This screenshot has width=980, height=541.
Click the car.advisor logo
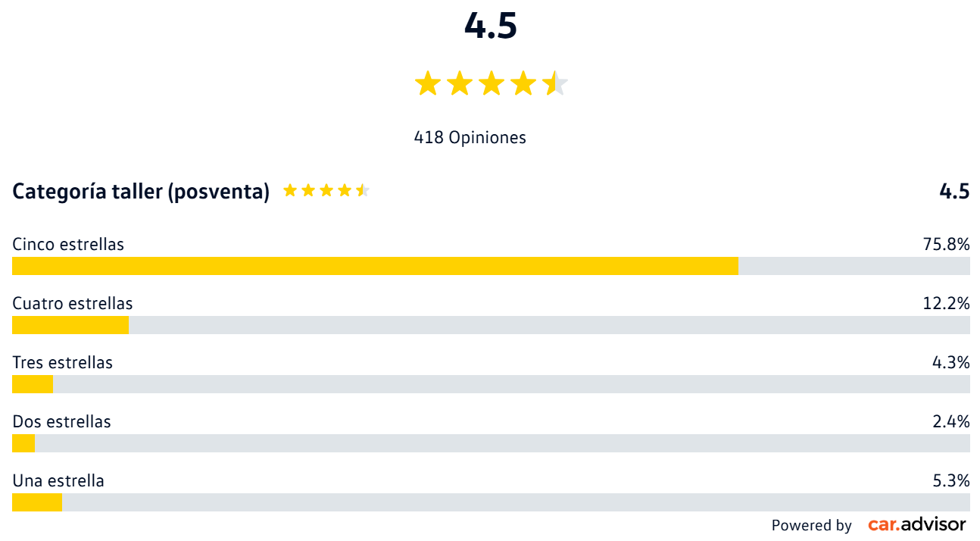(x=916, y=524)
